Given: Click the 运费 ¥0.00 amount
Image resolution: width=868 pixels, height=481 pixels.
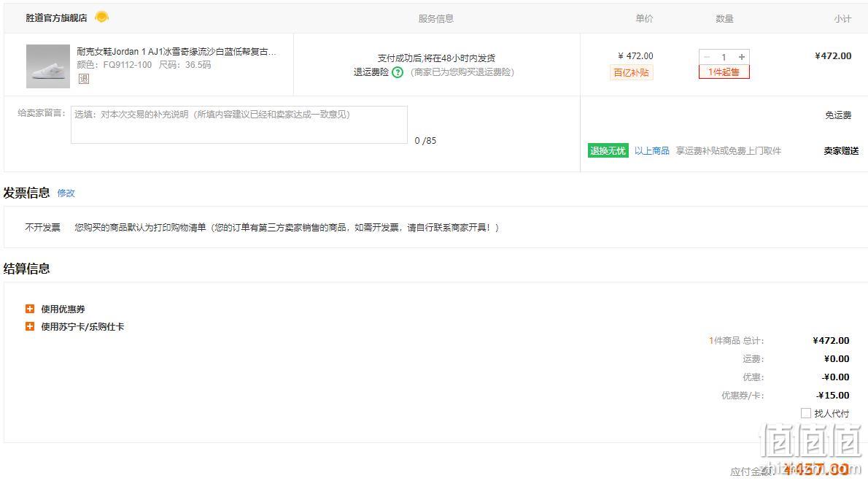Looking at the screenshot, I should (837, 358).
